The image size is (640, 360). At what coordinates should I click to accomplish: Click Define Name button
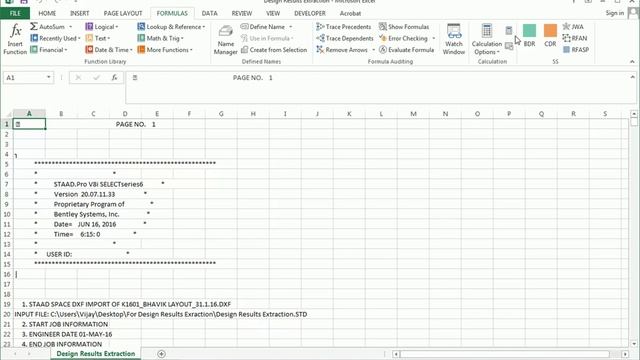click(263, 27)
